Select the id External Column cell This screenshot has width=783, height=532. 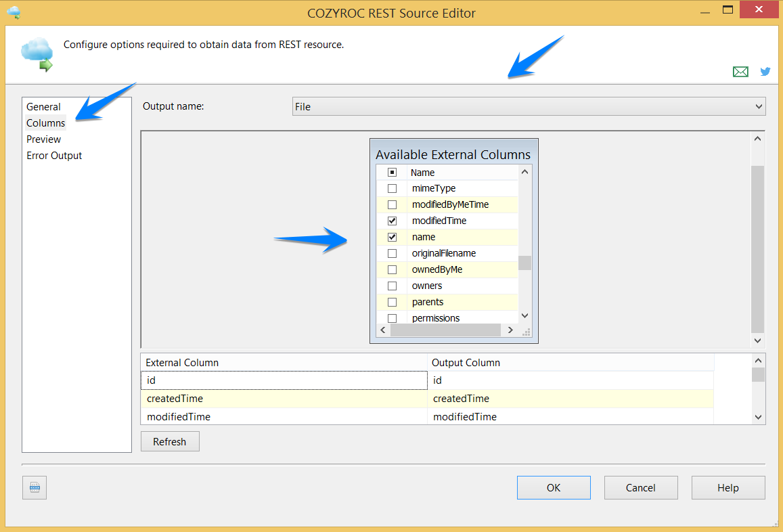pos(284,380)
